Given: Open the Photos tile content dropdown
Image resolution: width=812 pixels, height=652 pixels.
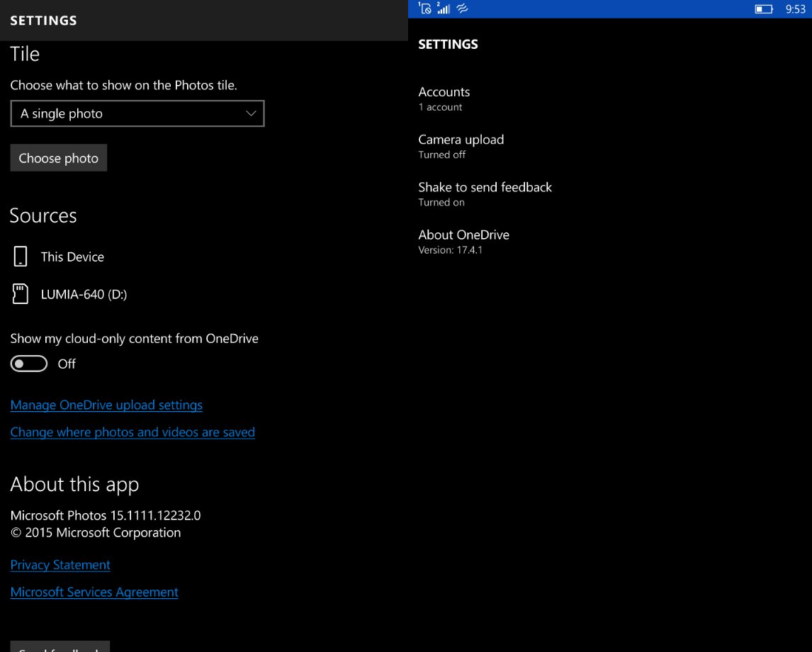Looking at the screenshot, I should click(137, 113).
